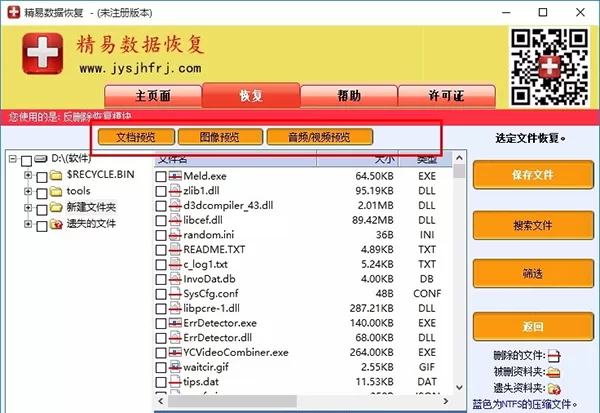Click the zlib1.dll file icon
Screen dimensions: 600x413
[175, 191]
